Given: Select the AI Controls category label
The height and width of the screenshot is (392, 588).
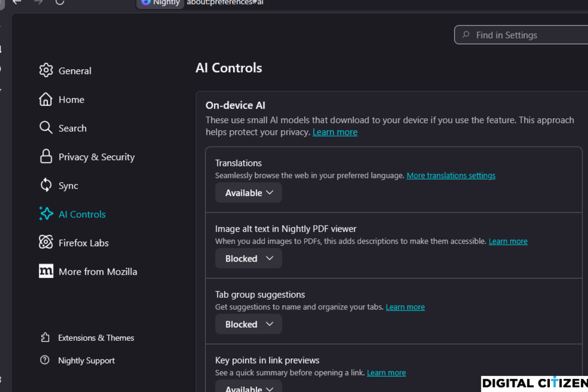Looking at the screenshot, I should (x=82, y=214).
